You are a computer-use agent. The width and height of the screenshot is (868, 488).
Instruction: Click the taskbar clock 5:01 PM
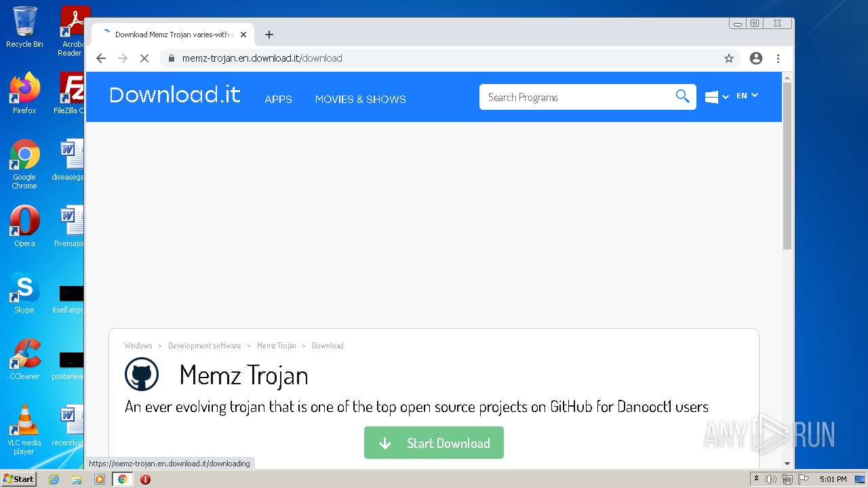coord(833,479)
